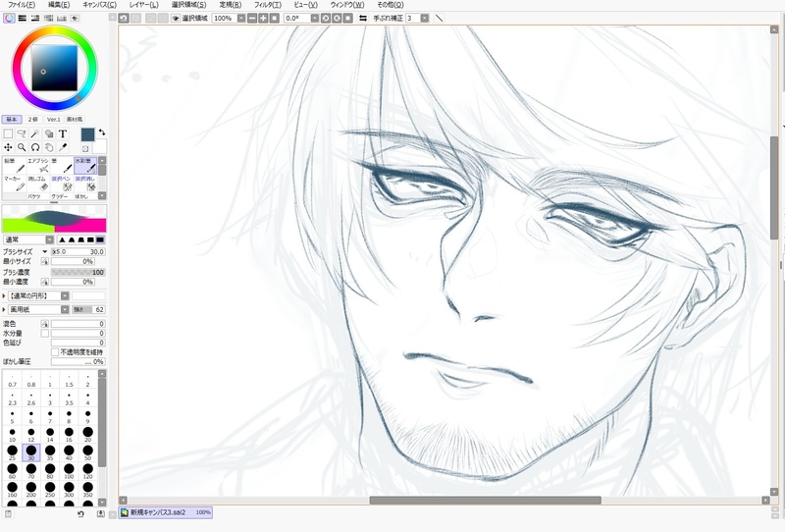This screenshot has width=785, height=532.
Task: Open the brush size multiplier dropdown
Action: pyautogui.click(x=45, y=252)
